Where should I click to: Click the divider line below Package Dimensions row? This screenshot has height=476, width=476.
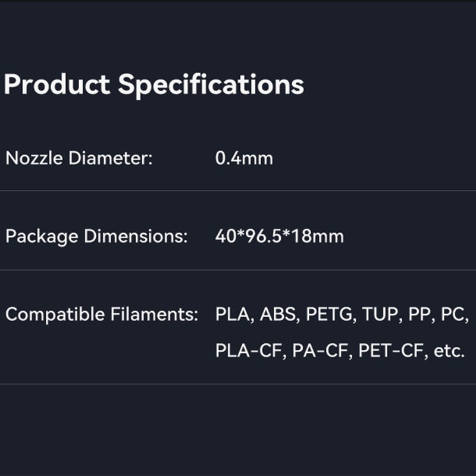(238, 270)
